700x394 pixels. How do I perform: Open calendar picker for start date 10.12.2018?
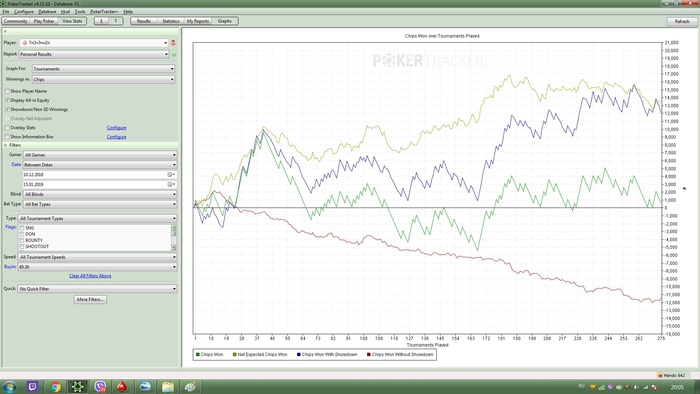(170, 174)
